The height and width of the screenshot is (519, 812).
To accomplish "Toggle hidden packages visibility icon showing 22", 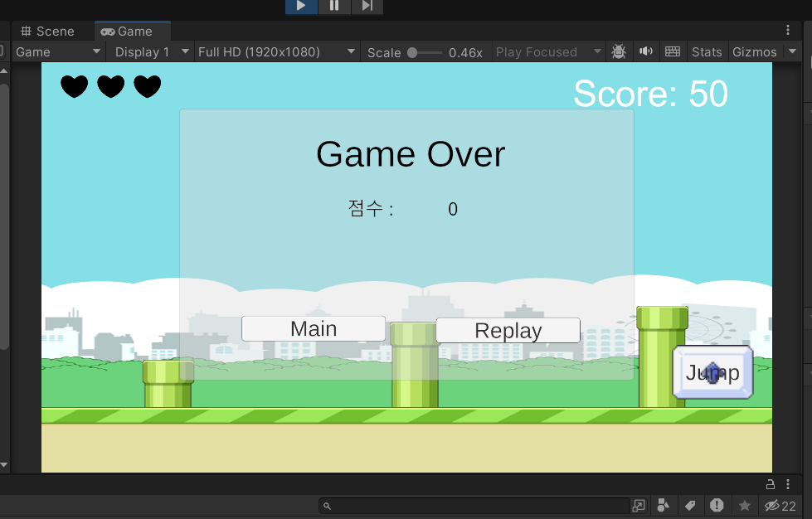I will (780, 506).
